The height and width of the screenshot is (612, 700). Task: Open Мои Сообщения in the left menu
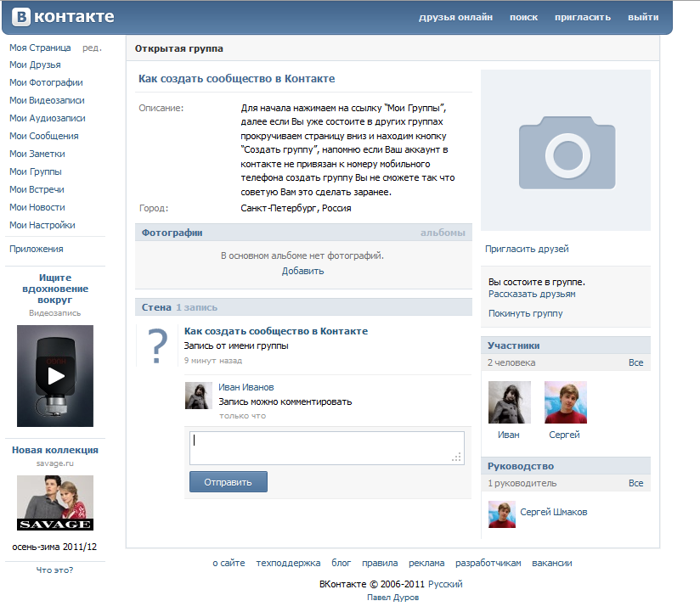(43, 136)
